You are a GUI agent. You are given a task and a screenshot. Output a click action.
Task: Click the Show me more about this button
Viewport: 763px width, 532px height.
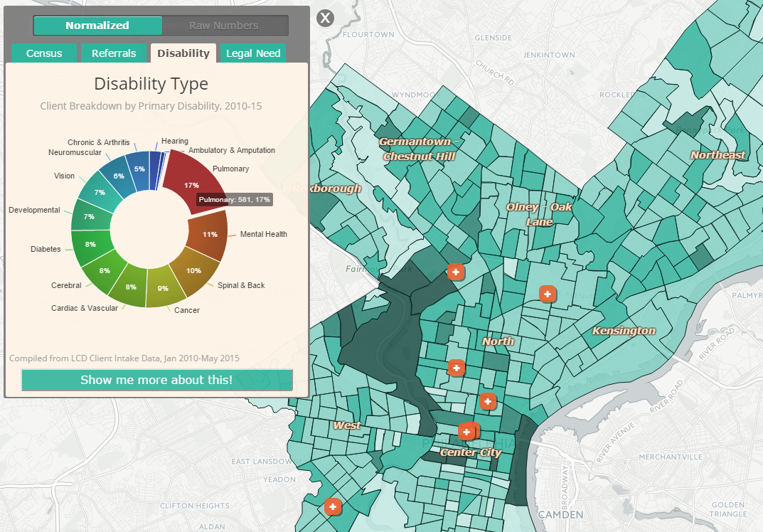(157, 380)
